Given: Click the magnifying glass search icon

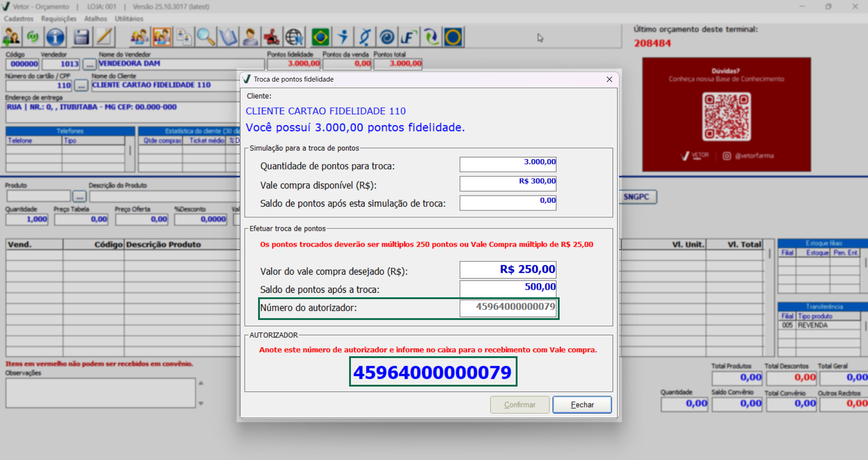Looking at the screenshot, I should [x=206, y=37].
